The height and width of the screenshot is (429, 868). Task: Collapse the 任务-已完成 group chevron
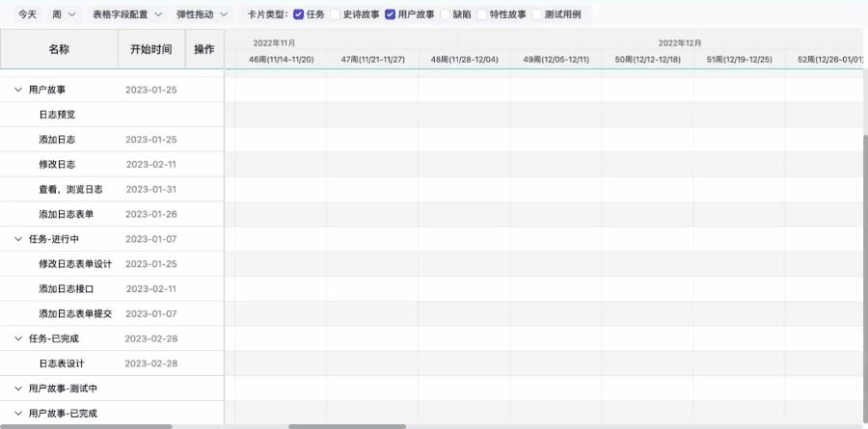click(x=18, y=338)
